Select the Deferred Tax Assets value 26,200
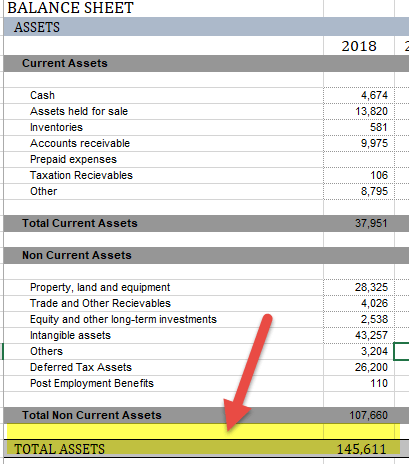 coord(371,367)
